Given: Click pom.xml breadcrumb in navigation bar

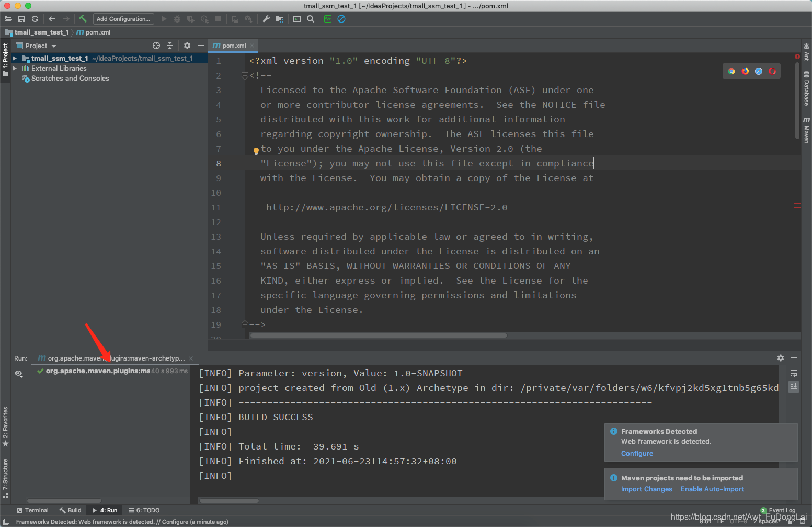Looking at the screenshot, I should point(94,32).
